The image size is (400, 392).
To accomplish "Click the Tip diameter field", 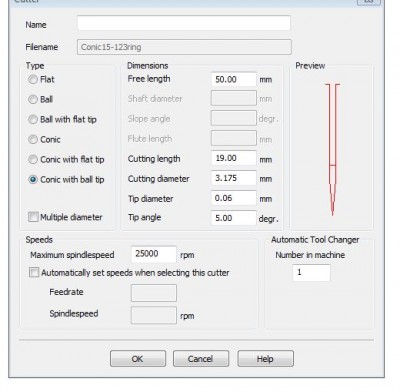I will (x=234, y=198).
